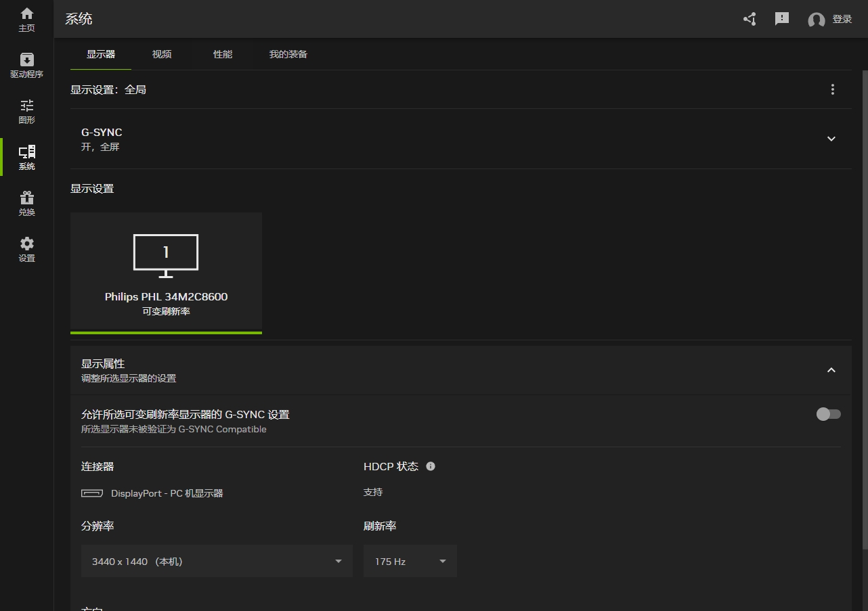
Task: Open the 驱动程序 drivers section
Action: [26, 66]
